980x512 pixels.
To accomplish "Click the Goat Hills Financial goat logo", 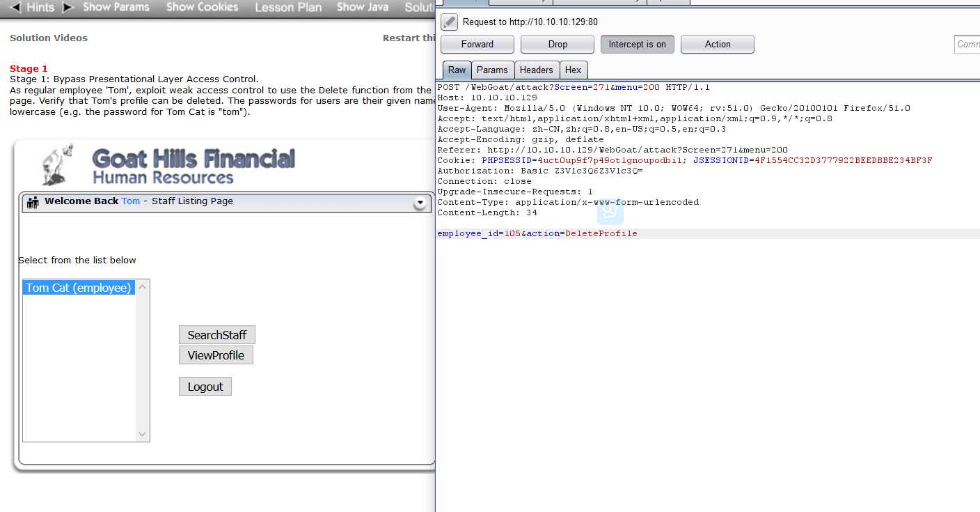I will [x=58, y=164].
